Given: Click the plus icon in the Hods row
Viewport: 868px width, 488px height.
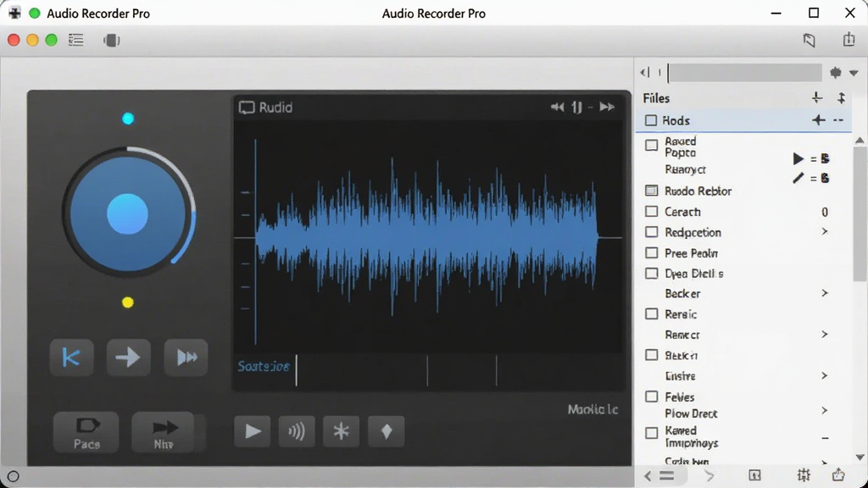Looking at the screenshot, I should click(819, 120).
